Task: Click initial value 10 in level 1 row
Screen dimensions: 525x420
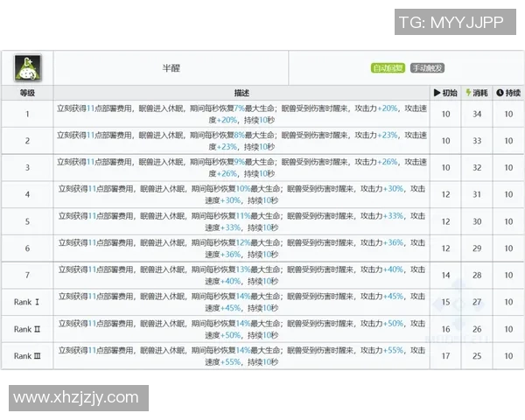Action: click(445, 114)
